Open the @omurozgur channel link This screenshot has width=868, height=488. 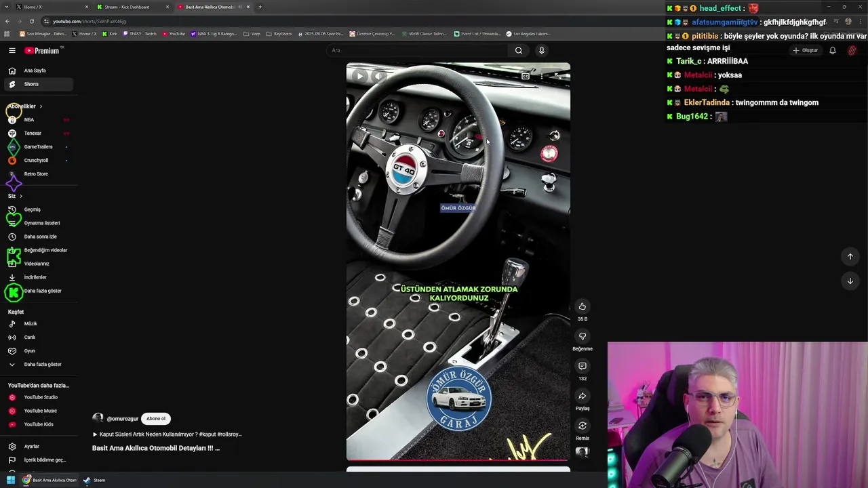tap(123, 419)
